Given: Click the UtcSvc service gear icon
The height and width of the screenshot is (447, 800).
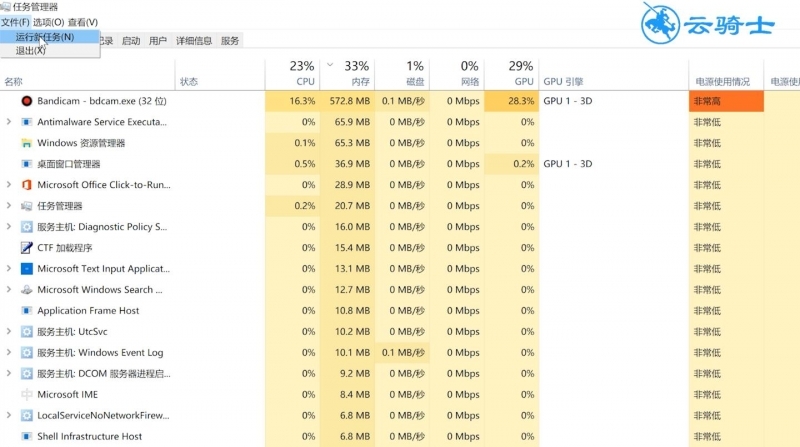Looking at the screenshot, I should pyautogui.click(x=27, y=331).
